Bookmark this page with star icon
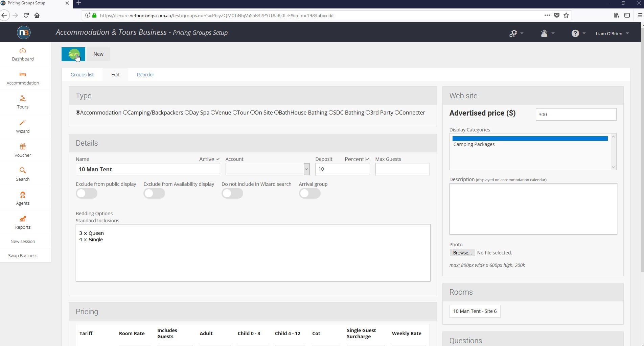This screenshot has width=644, height=346. [566, 15]
